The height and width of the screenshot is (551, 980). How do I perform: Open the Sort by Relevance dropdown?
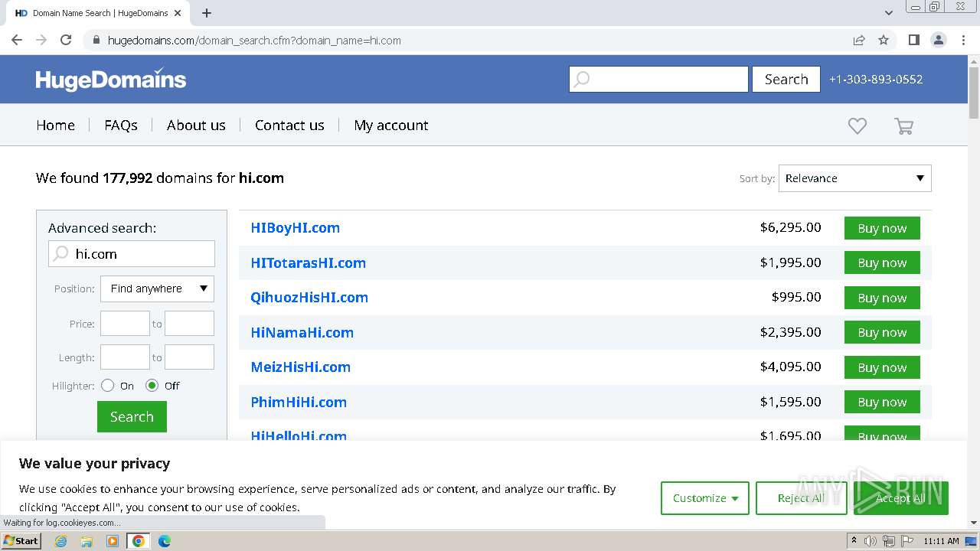854,178
